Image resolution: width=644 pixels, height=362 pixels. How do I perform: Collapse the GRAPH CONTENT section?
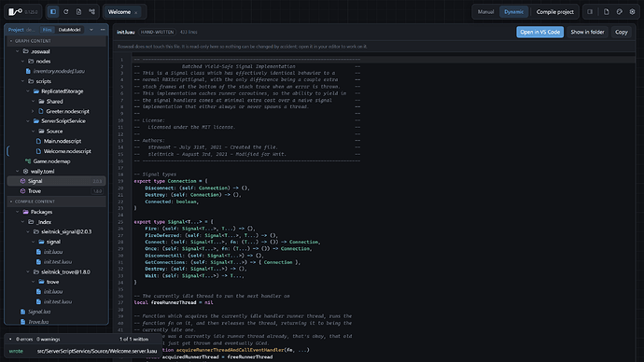[11, 41]
